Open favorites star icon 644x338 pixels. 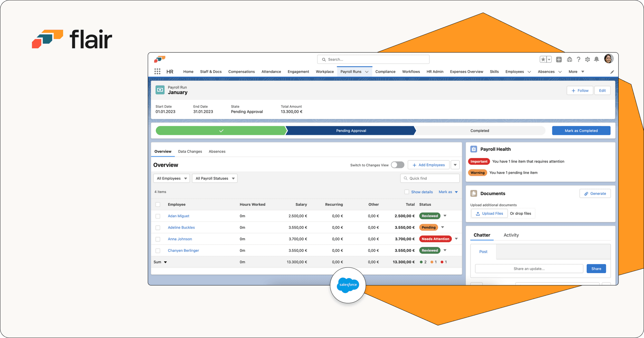[543, 59]
